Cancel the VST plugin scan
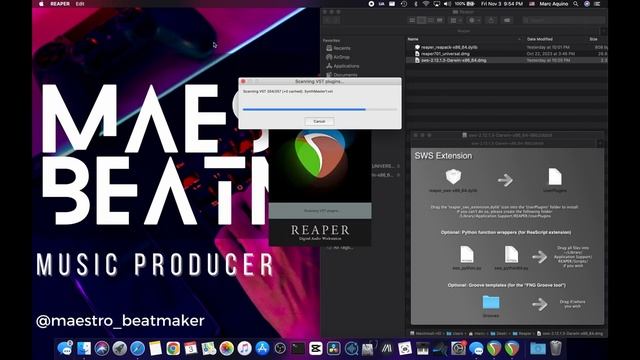 coord(319,121)
